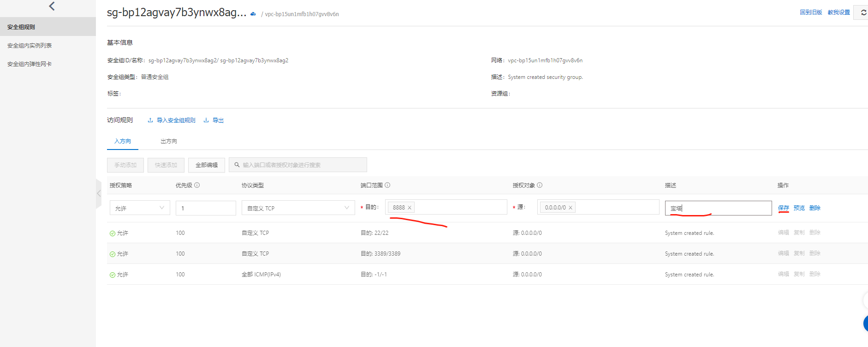Viewport: 868px width, 347px height.
Task: Focus the priority input field with value 1
Action: pyautogui.click(x=206, y=208)
